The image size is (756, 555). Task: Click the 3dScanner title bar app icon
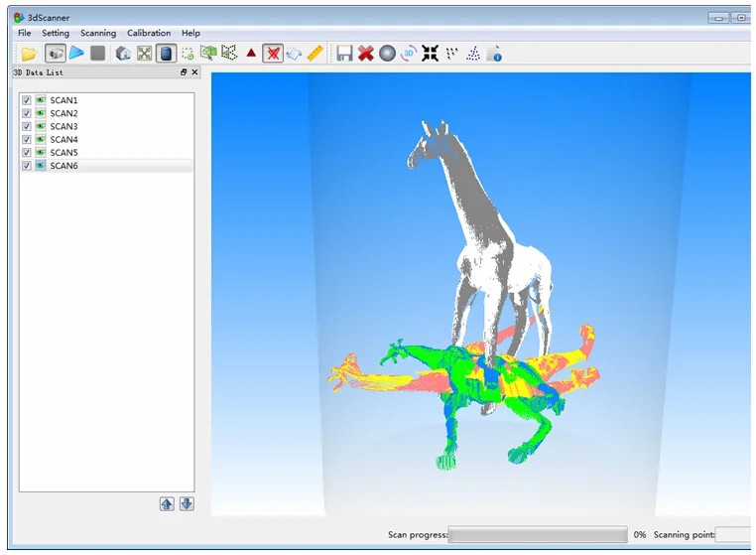coord(19,17)
